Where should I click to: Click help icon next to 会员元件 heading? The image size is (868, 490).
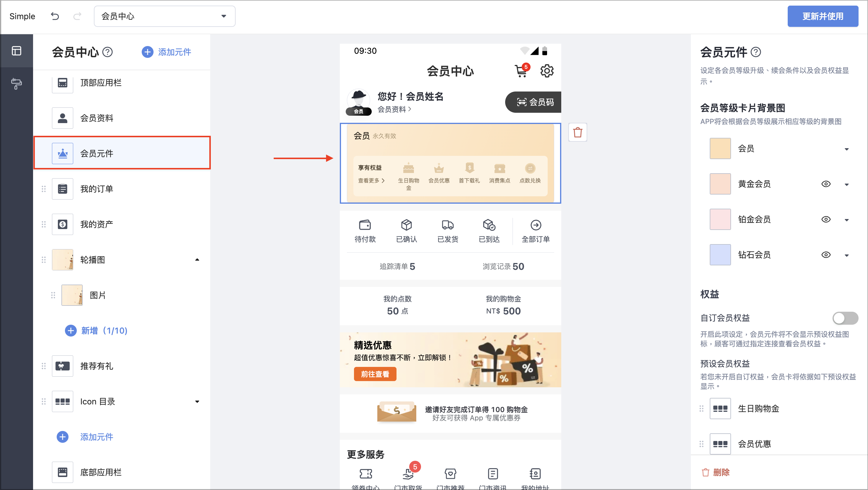[x=756, y=52]
